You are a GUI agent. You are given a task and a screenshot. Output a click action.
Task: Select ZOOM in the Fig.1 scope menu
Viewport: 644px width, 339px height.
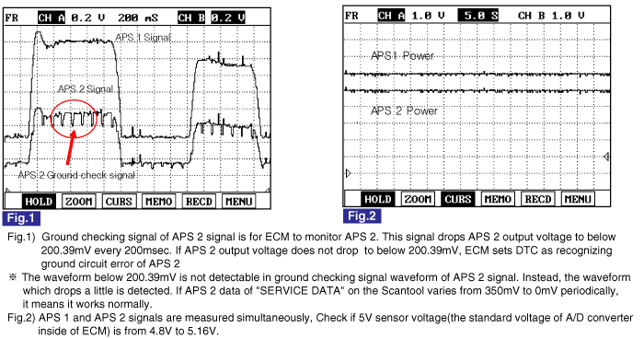pyautogui.click(x=79, y=202)
